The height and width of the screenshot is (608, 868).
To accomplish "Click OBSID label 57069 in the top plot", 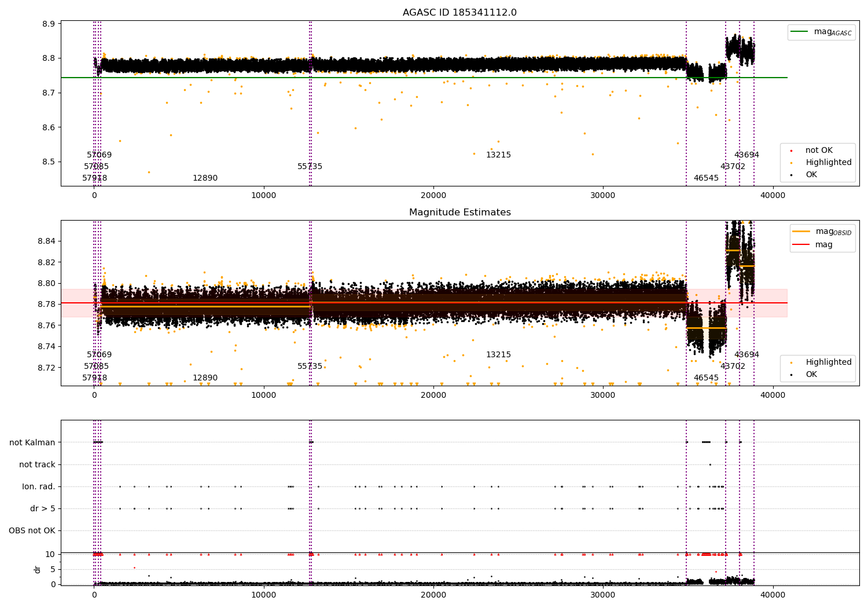I will (x=100, y=155).
